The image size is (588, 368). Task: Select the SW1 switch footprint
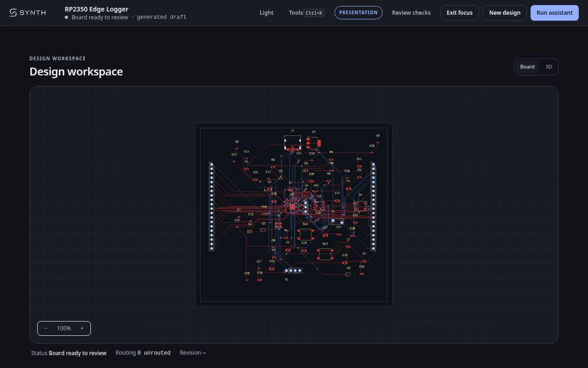click(x=305, y=234)
